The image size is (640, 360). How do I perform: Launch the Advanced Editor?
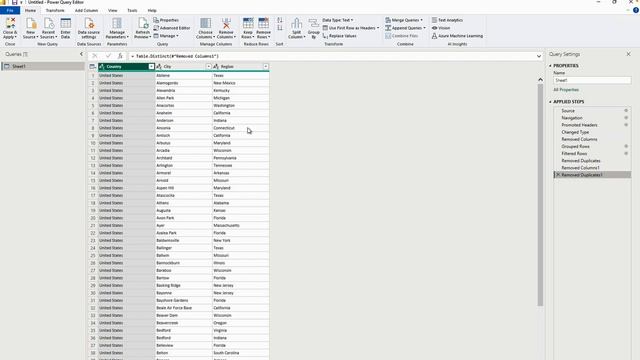[x=172, y=28]
